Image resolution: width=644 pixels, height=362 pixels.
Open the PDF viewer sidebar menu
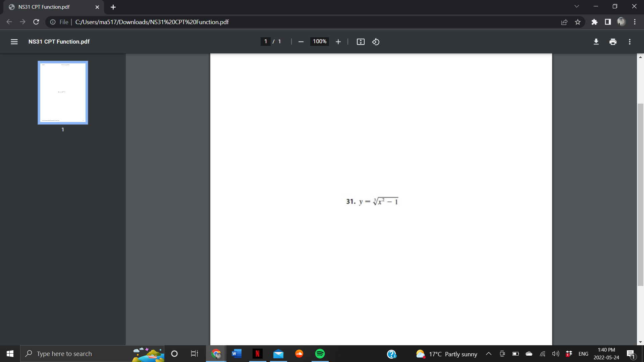14,42
